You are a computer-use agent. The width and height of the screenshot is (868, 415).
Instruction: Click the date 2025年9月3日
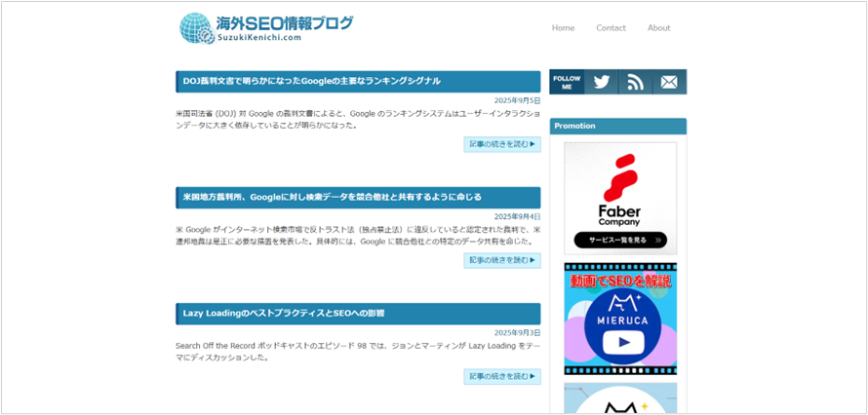pyautogui.click(x=518, y=332)
